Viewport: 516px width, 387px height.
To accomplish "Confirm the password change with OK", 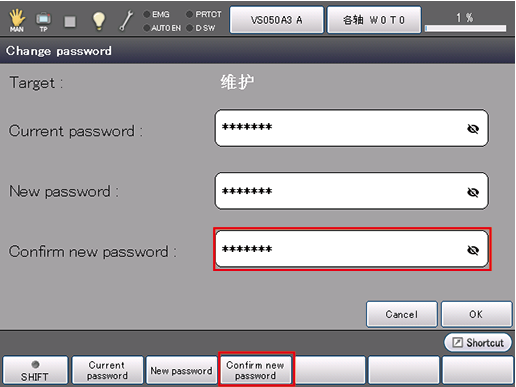I will [x=477, y=314].
